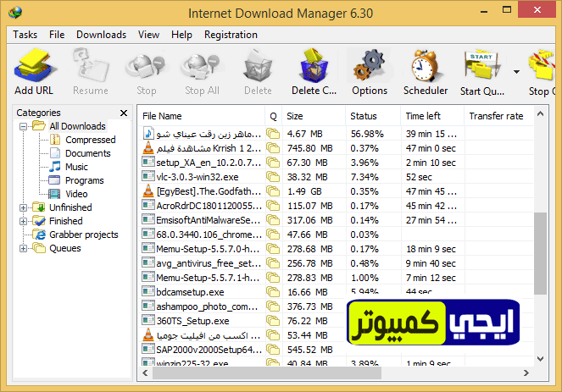Sort by Transfer rate column header
This screenshot has height=392, width=562.
click(498, 116)
